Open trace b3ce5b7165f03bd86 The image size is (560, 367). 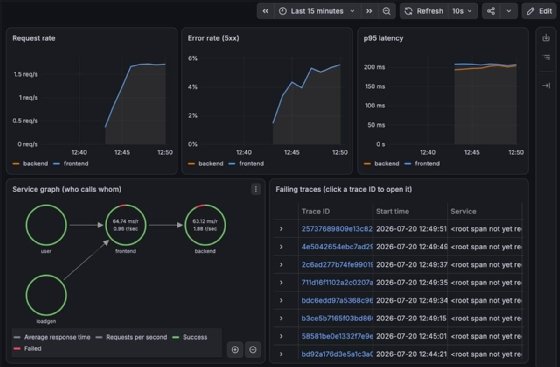click(x=337, y=318)
